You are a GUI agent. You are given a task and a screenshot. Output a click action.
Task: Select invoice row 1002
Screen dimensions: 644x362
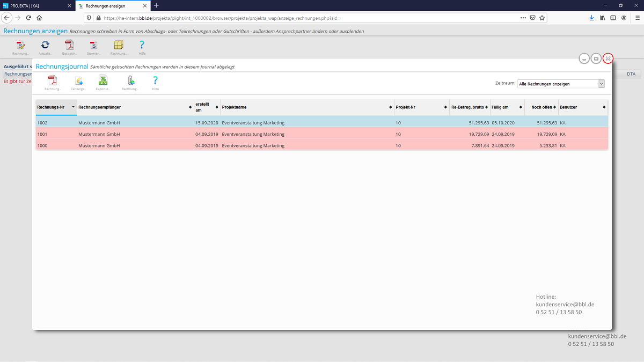pyautogui.click(x=322, y=123)
